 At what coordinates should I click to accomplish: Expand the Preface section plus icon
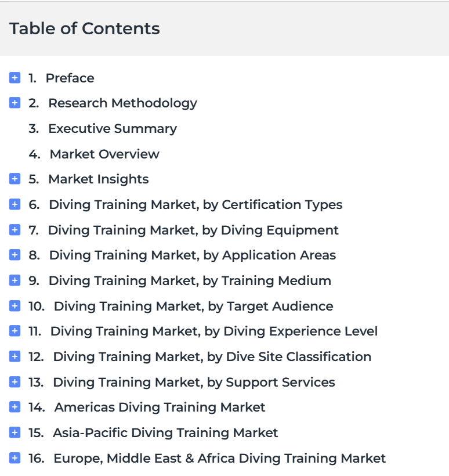click(15, 78)
